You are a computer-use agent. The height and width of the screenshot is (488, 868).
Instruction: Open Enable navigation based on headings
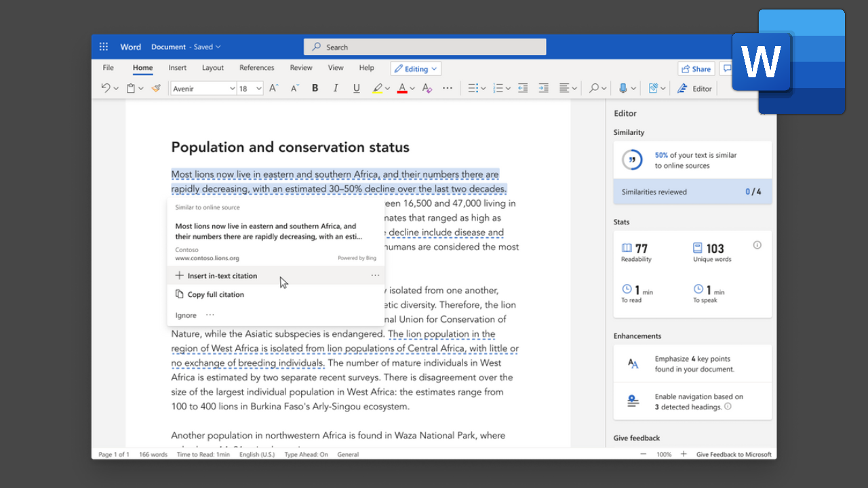[x=692, y=402]
